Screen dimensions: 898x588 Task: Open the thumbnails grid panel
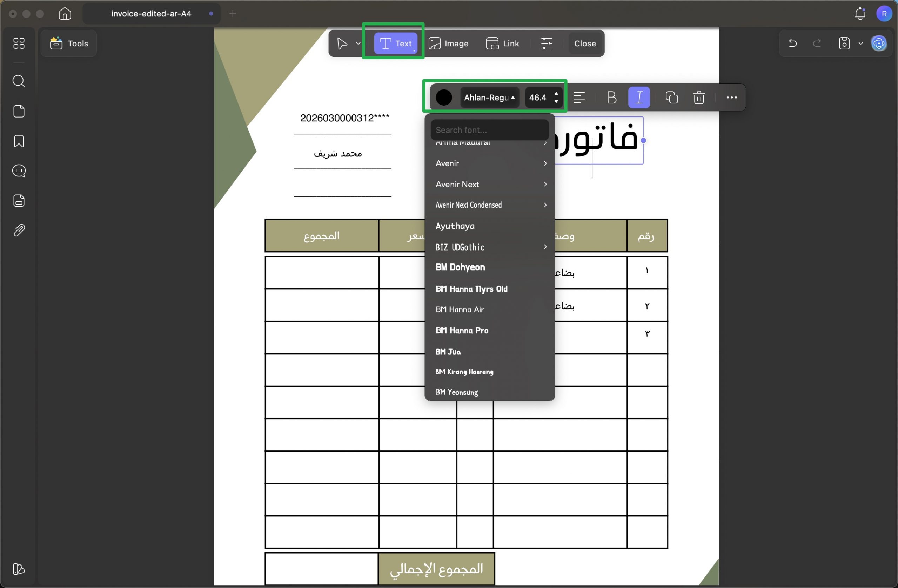click(x=19, y=44)
